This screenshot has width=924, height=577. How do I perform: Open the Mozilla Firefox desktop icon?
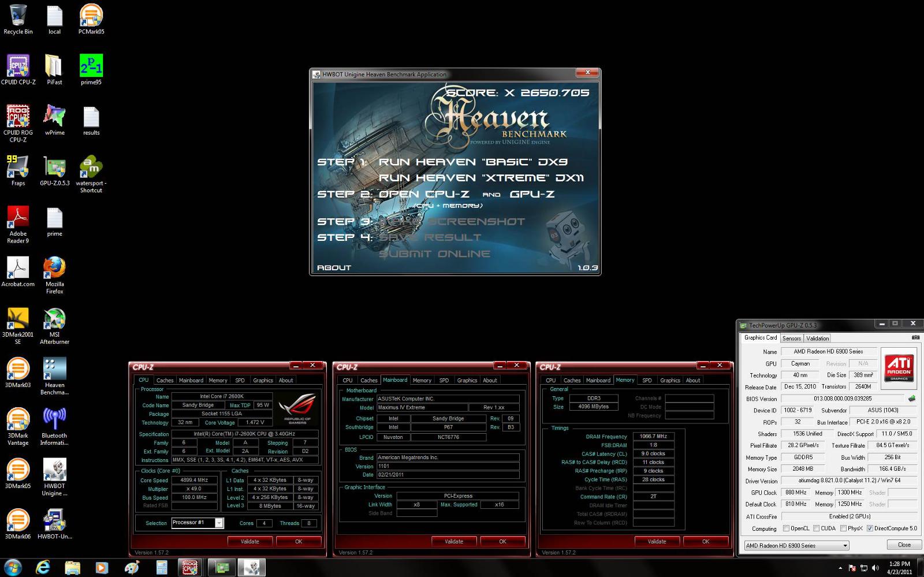pyautogui.click(x=54, y=275)
